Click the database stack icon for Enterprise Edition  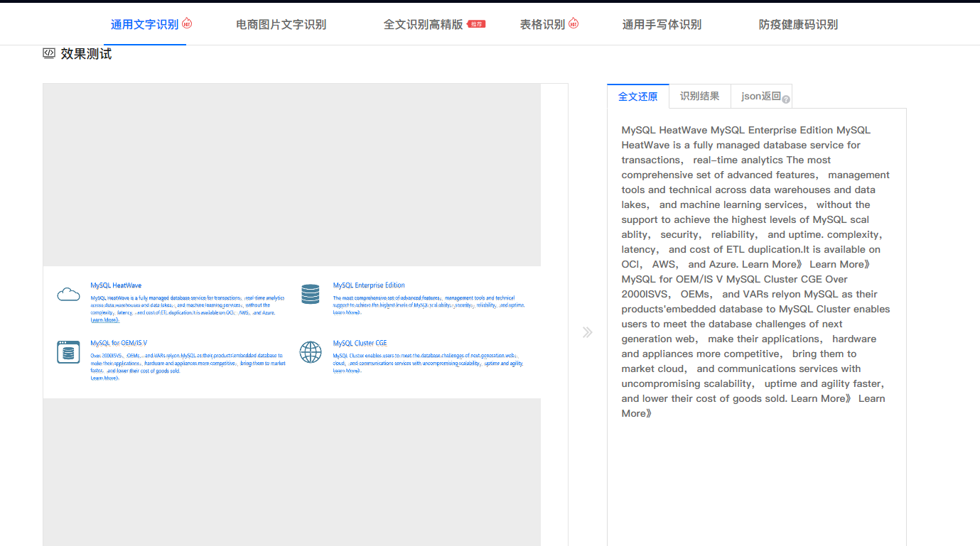coord(311,294)
